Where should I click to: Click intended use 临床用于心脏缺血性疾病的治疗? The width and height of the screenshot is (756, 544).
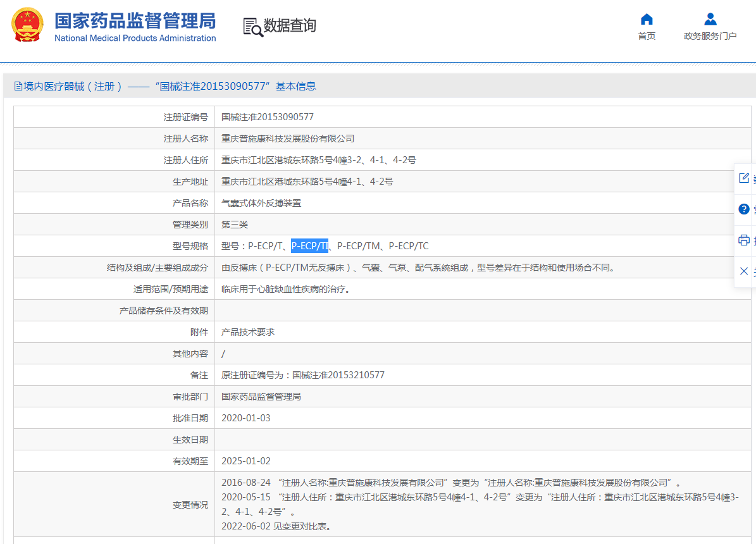tap(287, 289)
